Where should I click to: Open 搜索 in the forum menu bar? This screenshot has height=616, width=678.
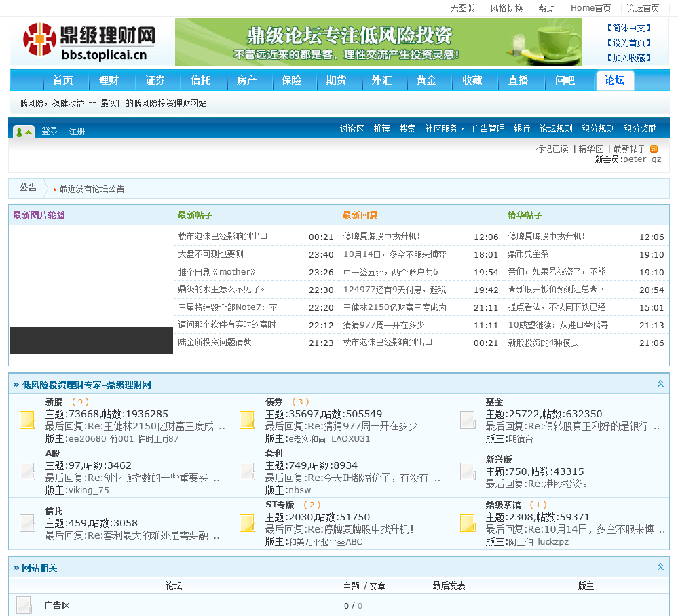coord(407,128)
